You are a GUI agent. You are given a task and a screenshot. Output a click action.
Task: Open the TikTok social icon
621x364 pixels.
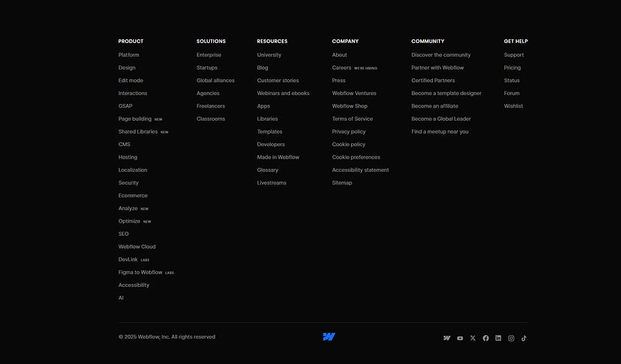(524, 338)
